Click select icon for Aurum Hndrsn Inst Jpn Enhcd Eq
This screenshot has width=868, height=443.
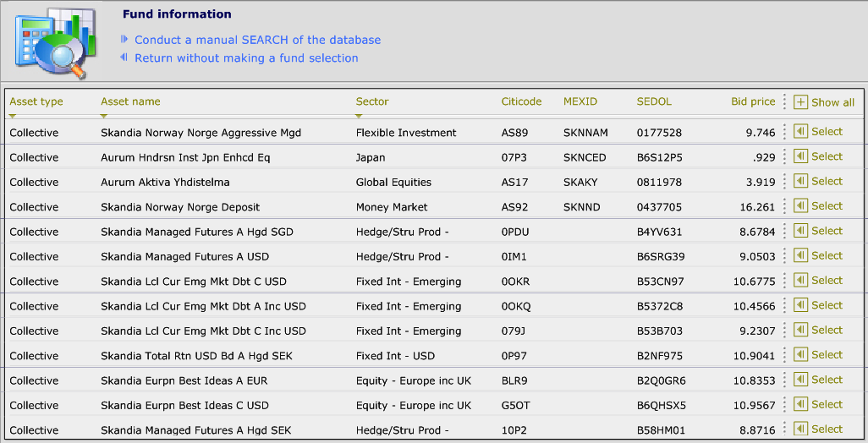(800, 156)
